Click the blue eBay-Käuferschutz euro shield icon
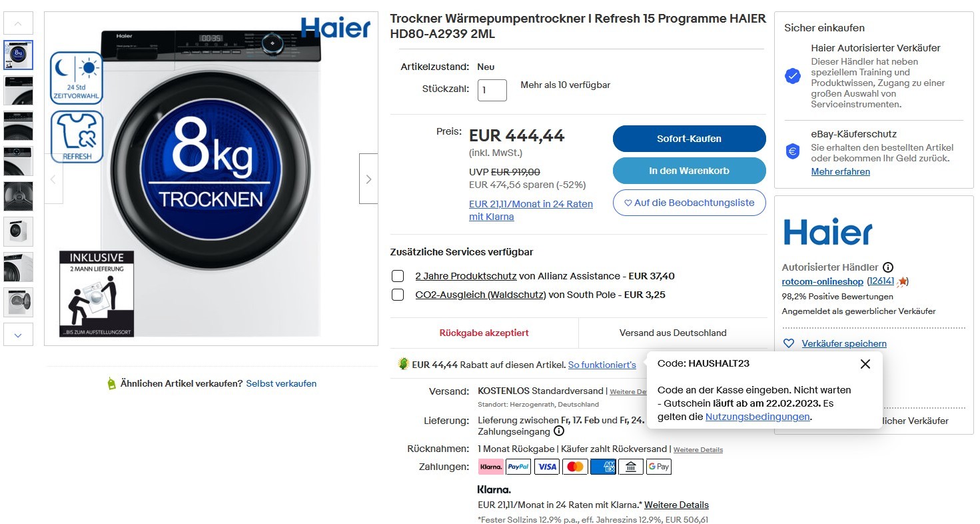Screen dimensions: 980x524 (793, 151)
